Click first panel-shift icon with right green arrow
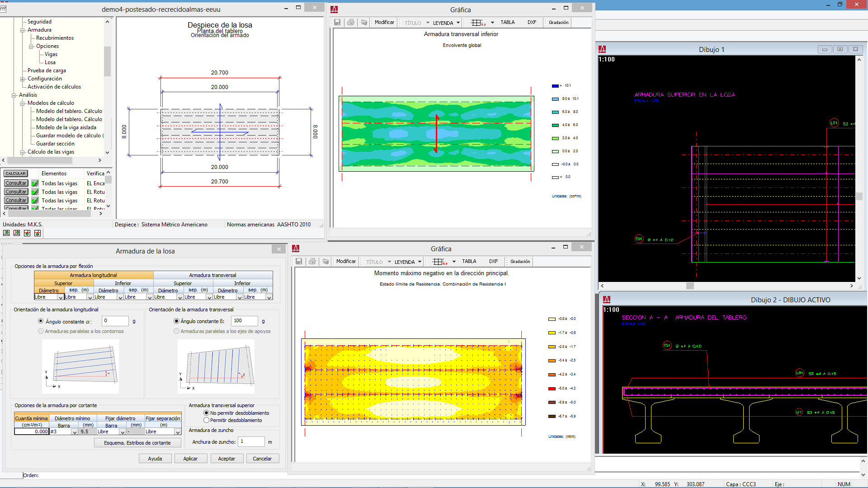 pos(6,233)
